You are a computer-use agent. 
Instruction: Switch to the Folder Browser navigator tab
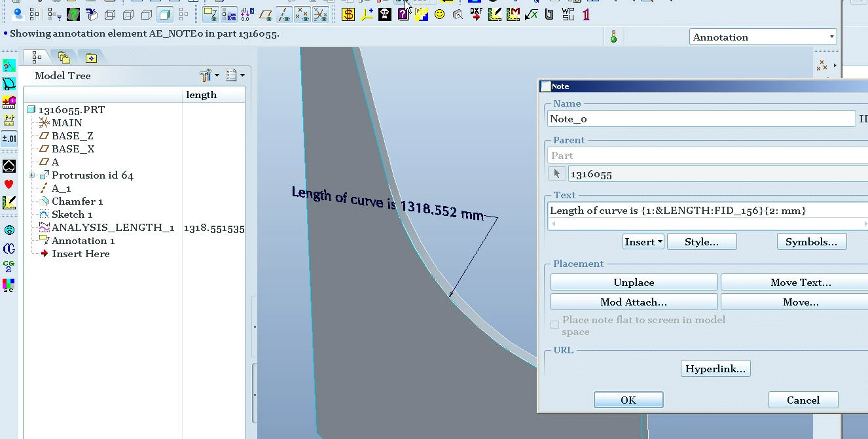63,58
